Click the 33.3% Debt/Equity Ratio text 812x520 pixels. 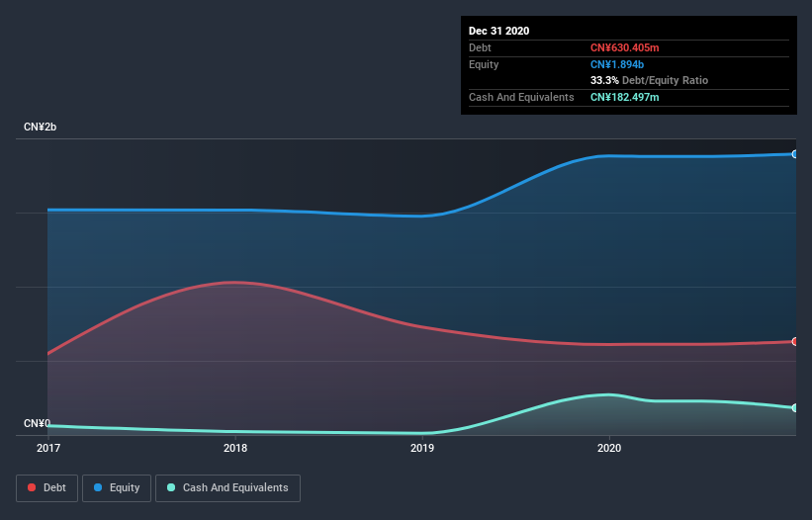click(x=649, y=80)
